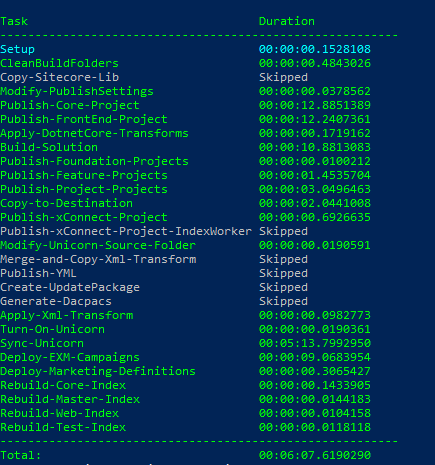This screenshot has height=465, width=435.
Task: Select Publish-xConnect-Project-IndexWorker task name
Action: (x=126, y=231)
